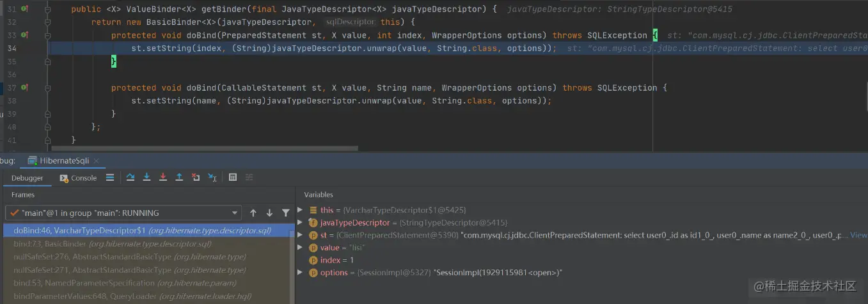Click line number 34 in the gutter

pos(12,49)
